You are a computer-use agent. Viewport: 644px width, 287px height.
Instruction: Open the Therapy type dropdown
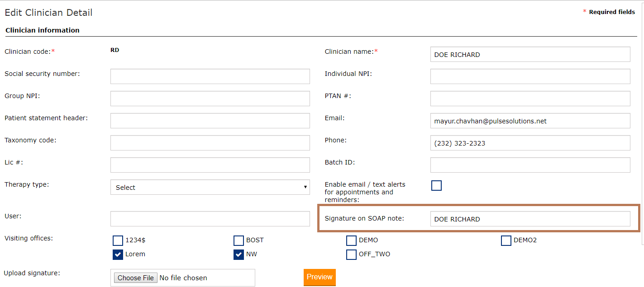(x=210, y=187)
